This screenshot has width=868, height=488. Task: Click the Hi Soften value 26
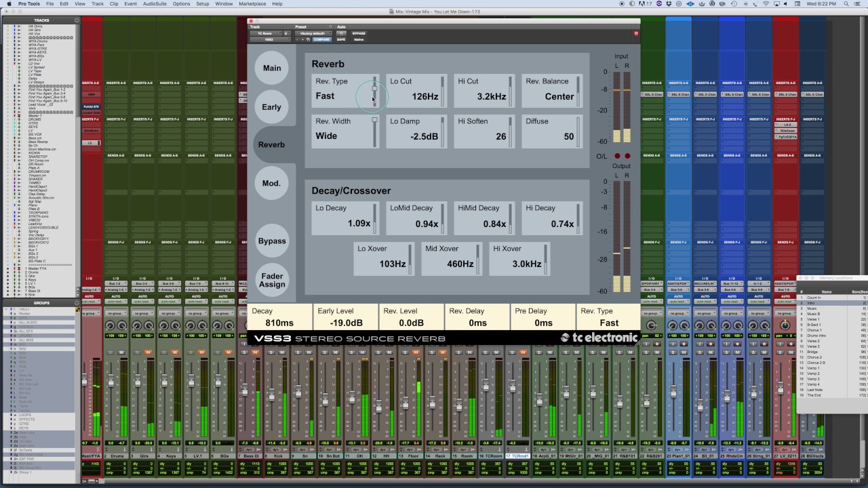[501, 136]
